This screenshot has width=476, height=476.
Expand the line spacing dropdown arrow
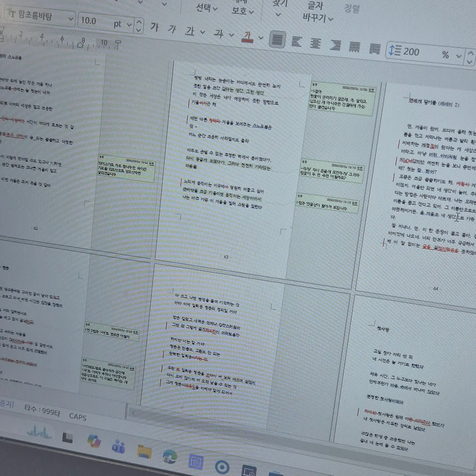459,57
